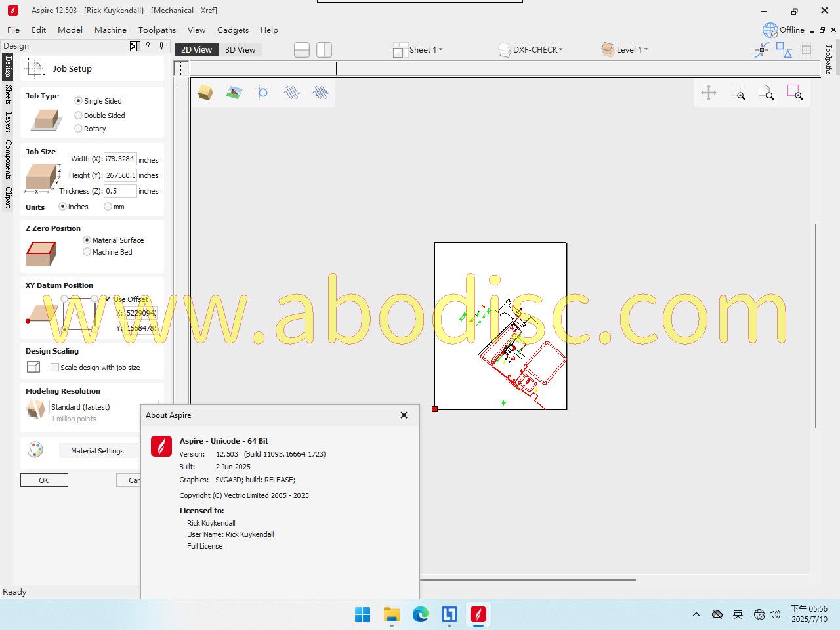The image size is (840, 630).
Task: Open the Model menu
Action: [70, 30]
